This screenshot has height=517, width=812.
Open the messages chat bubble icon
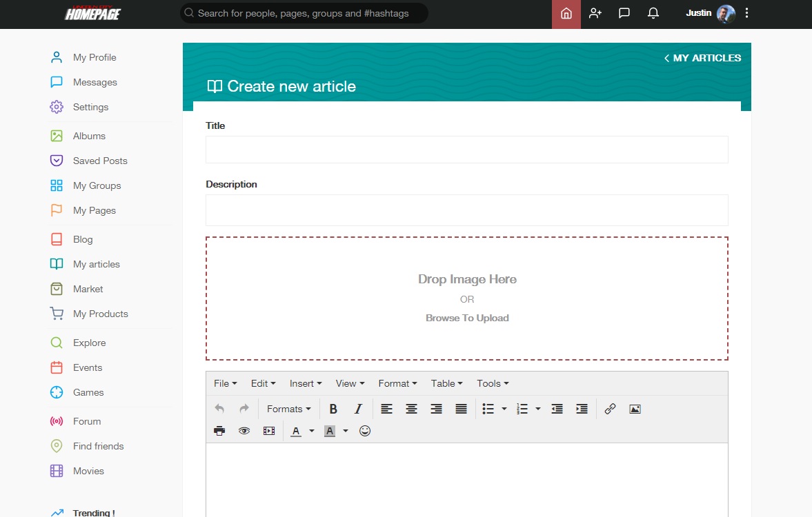point(624,14)
